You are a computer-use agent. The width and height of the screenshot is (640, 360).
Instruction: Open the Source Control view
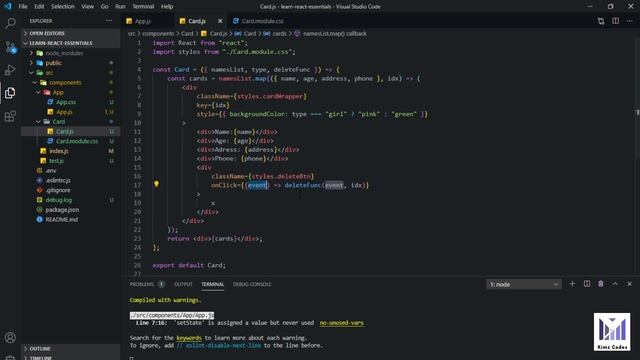[10, 47]
